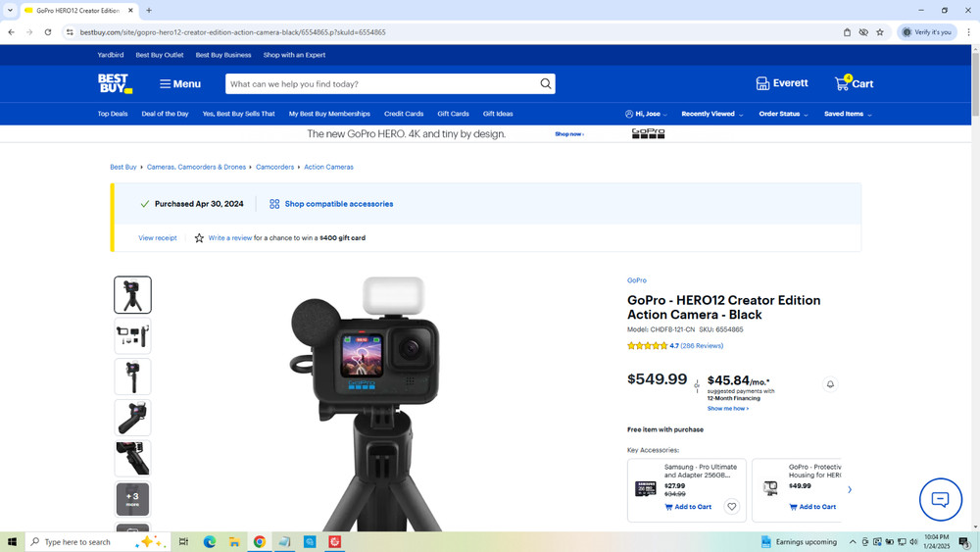Click the main GoPro product image
The width and height of the screenshot is (980, 552).
tap(368, 403)
